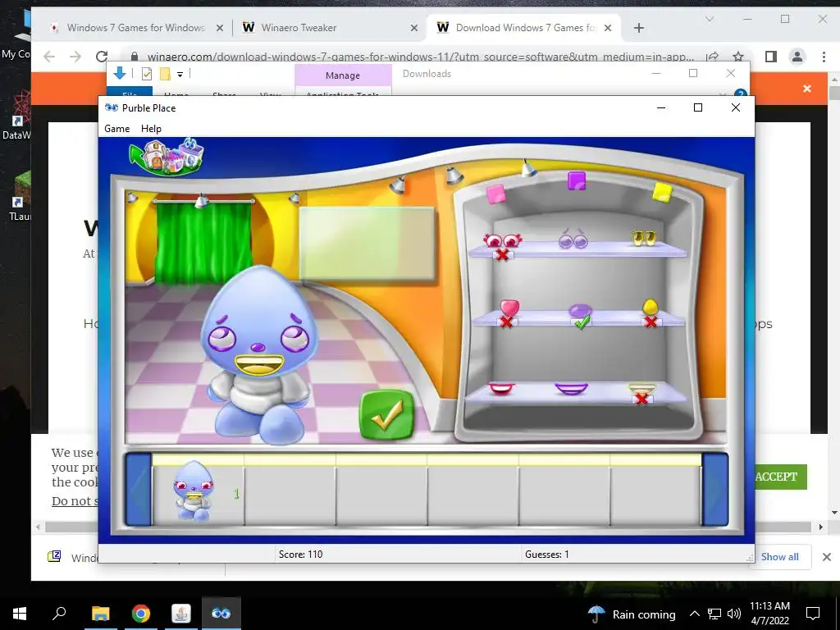Viewport: 840px width, 630px height.
Task: Click the Guesses: 1 status text
Action: click(547, 555)
